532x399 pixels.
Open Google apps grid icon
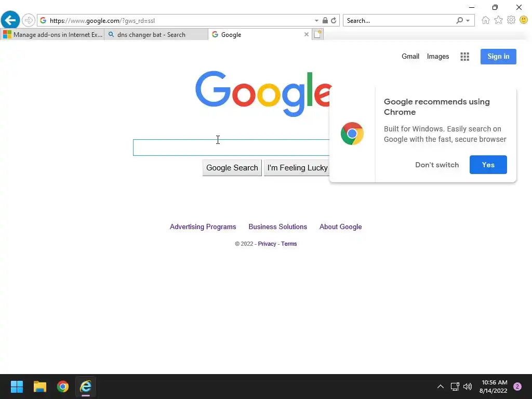pyautogui.click(x=464, y=57)
